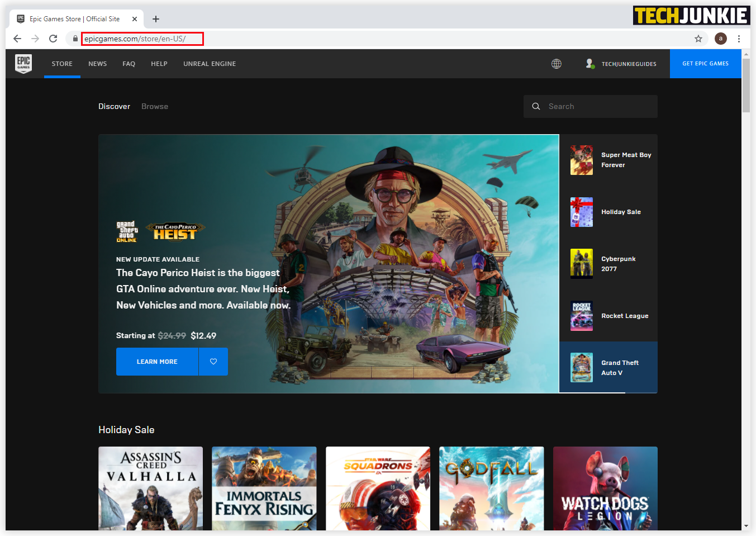Click the Epic Games logo

[x=23, y=64]
